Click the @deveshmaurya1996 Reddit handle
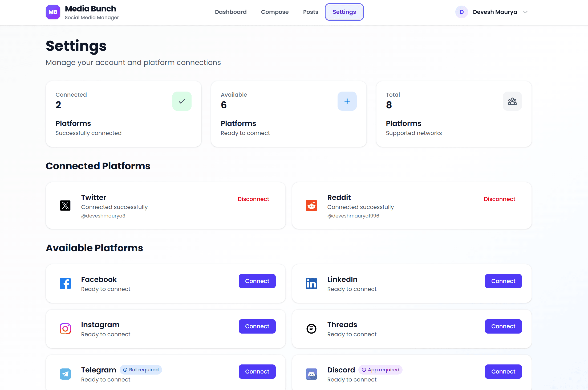This screenshot has width=588, height=390. (x=353, y=216)
